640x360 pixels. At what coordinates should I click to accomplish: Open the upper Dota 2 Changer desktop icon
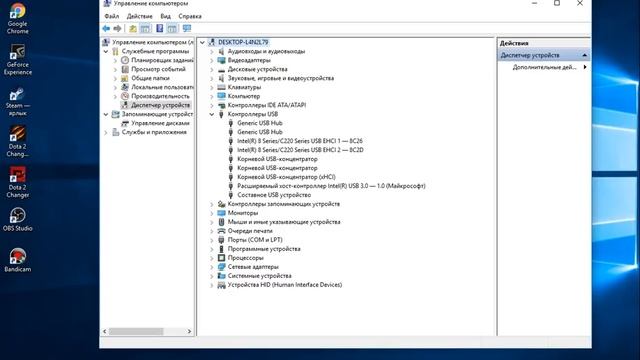18,142
